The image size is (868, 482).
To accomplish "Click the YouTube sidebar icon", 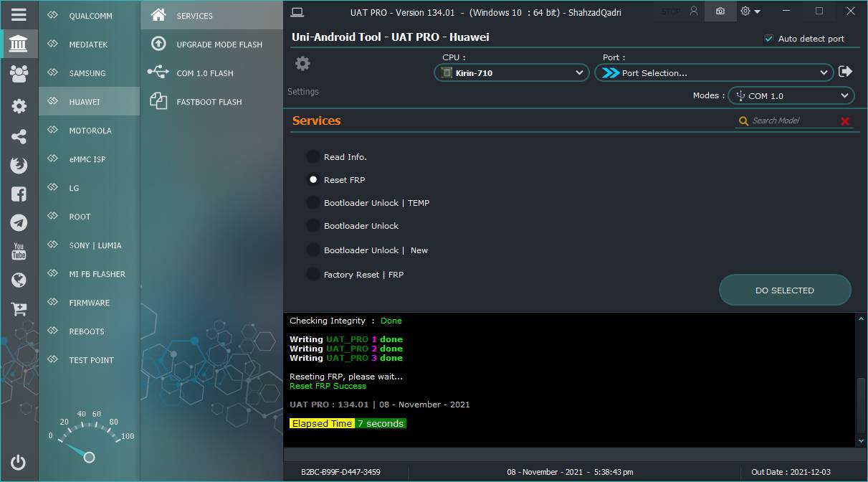I will click(x=19, y=251).
